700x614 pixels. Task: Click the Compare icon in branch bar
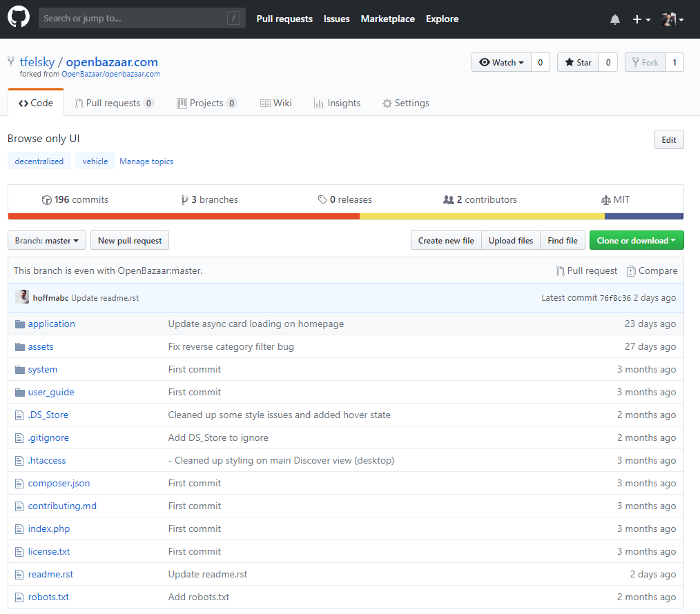pyautogui.click(x=631, y=271)
